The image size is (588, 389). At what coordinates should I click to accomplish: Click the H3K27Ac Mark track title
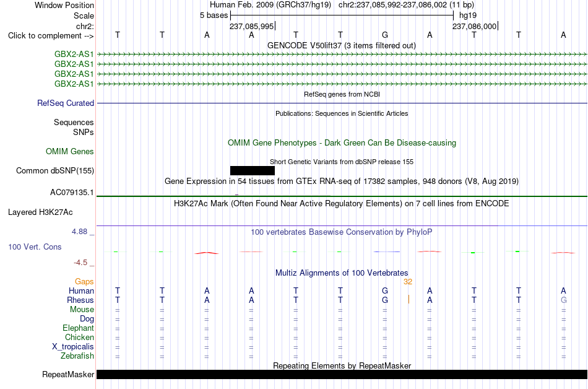click(x=341, y=203)
